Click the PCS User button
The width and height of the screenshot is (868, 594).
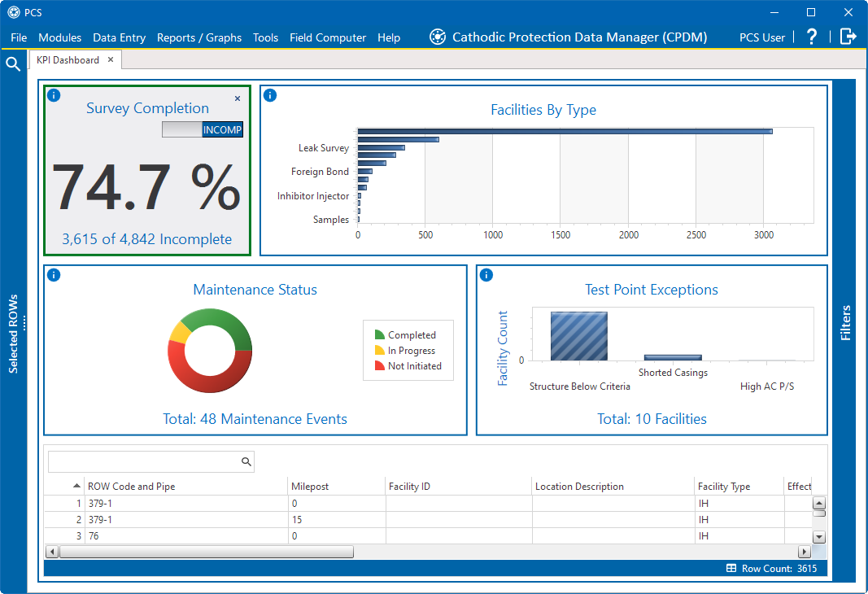762,37
